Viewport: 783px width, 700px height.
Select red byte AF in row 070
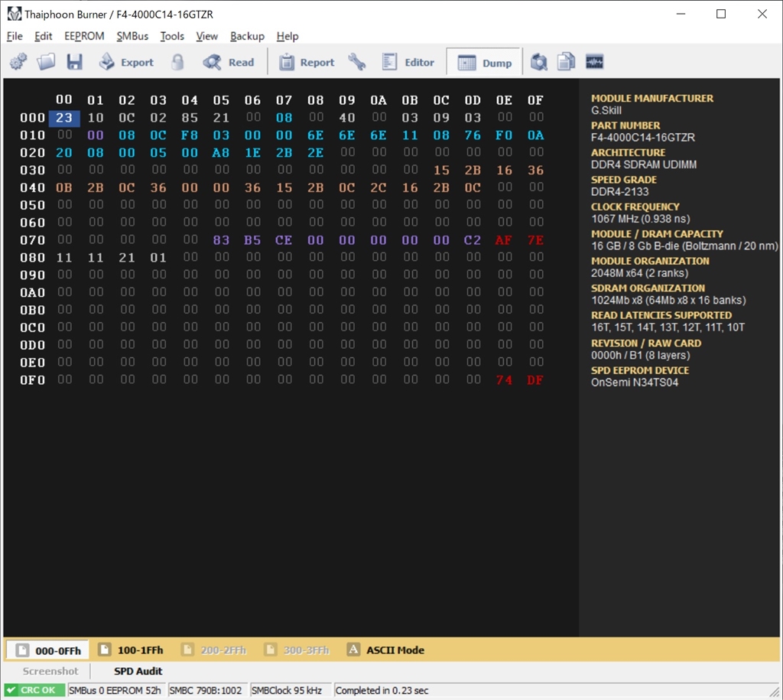503,239
